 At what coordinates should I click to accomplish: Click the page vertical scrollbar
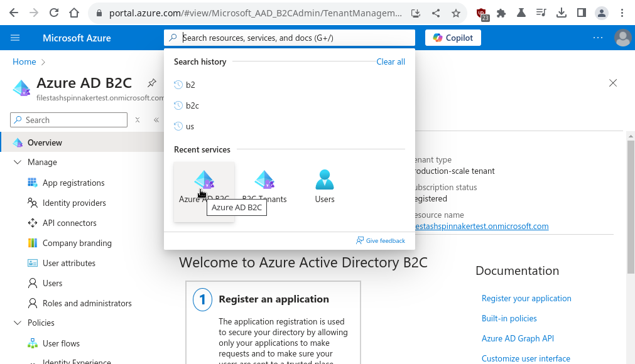631,206
